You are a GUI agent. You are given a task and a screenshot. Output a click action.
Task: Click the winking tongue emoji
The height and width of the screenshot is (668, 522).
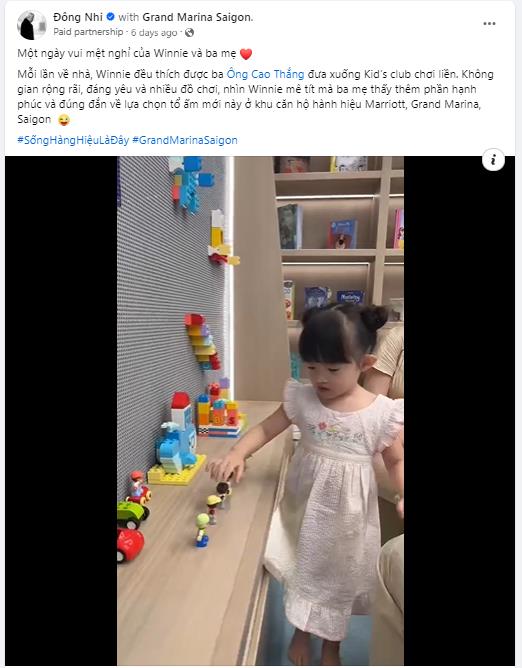(63, 120)
